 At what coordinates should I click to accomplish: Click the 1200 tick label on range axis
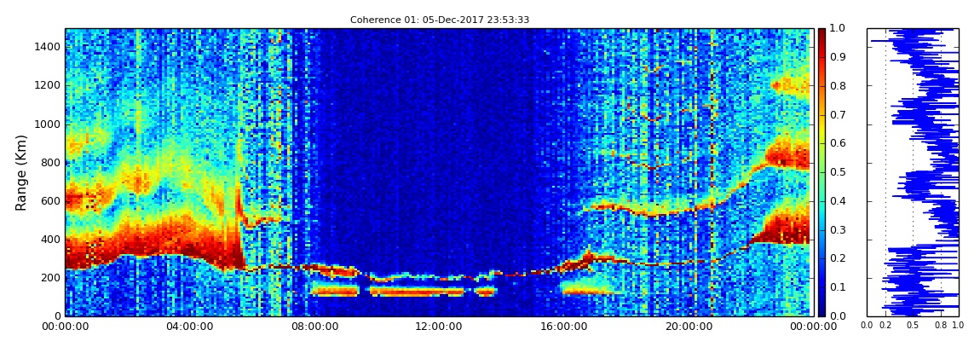48,85
